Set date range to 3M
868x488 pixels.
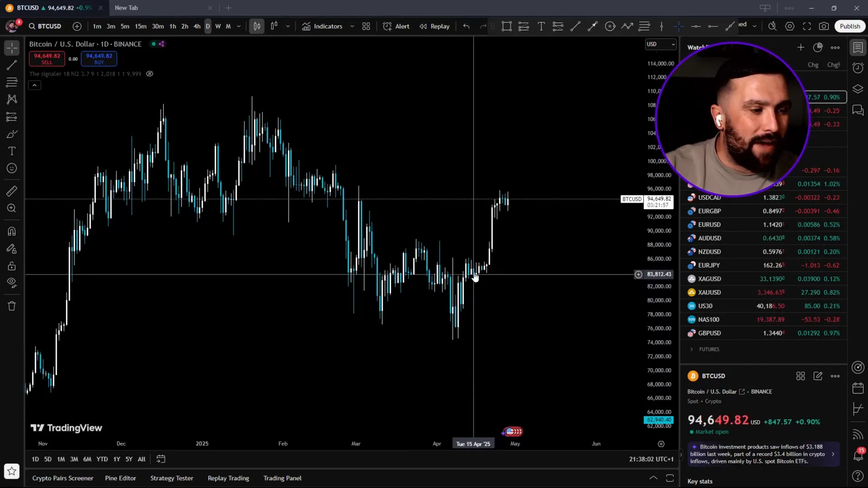pyautogui.click(x=74, y=459)
